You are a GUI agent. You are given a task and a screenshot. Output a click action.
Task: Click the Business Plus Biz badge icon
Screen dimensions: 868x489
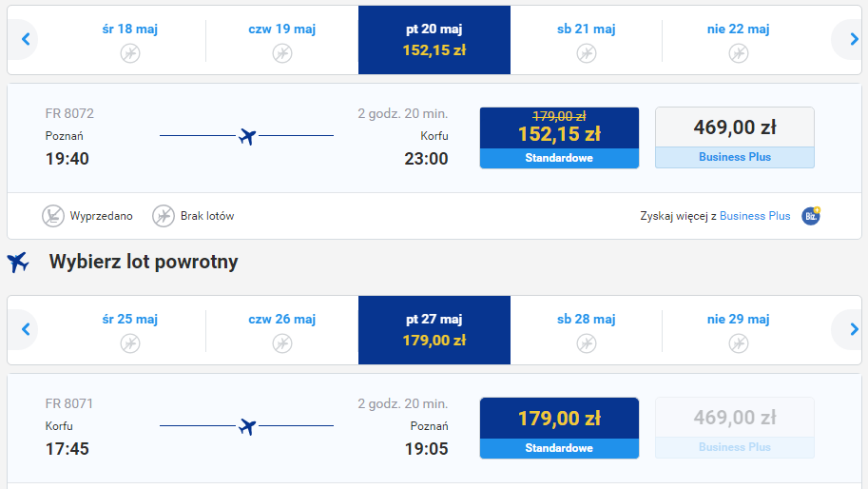click(x=811, y=216)
